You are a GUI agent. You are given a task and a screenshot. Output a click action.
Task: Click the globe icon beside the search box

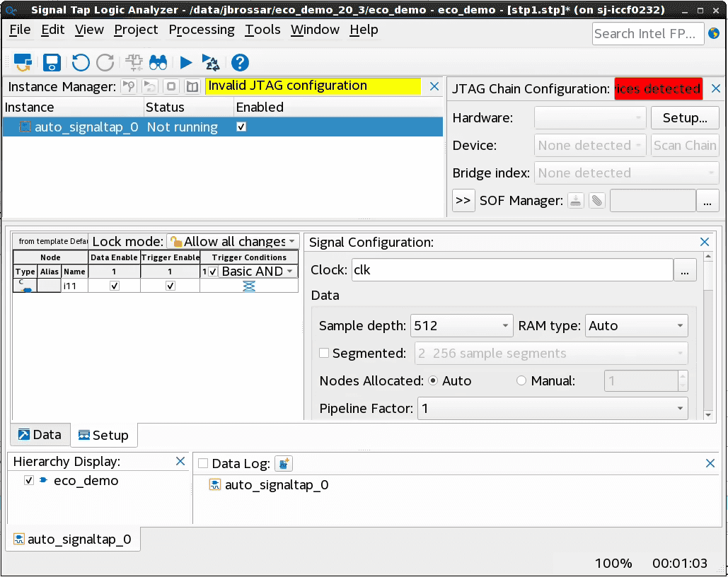click(x=713, y=33)
